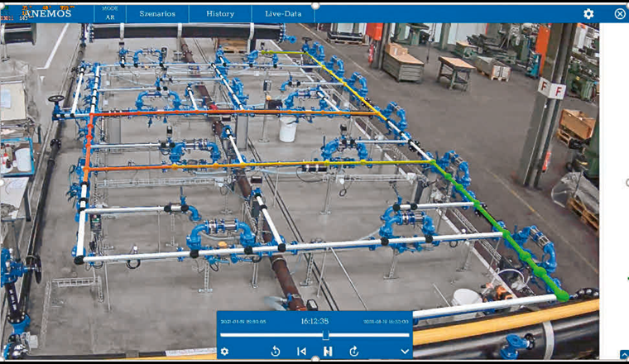629x364 pixels.
Task: Open the Szenarios tab
Action: click(x=159, y=14)
